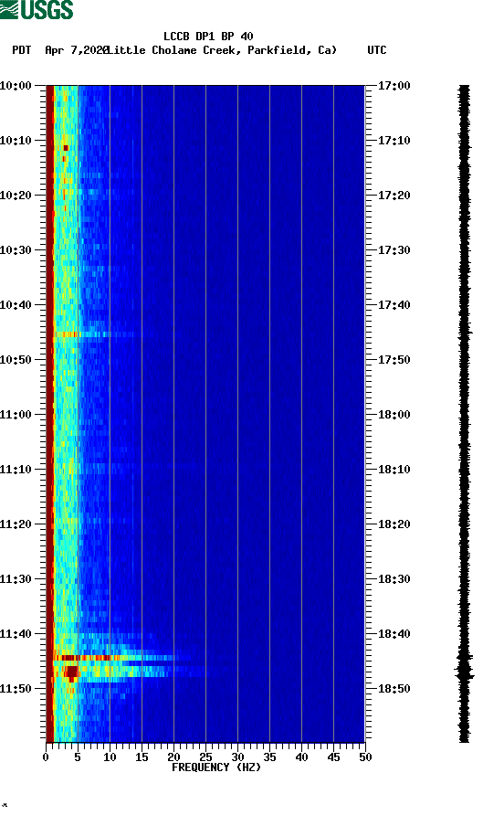Viewport: 504px width, 815px height.
Task: Click the '11:00' PDT time label
Action: [16, 414]
